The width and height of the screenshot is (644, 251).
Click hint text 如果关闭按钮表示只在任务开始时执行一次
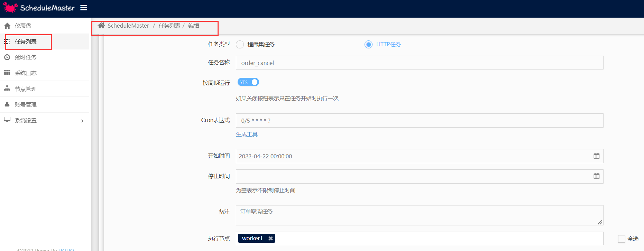287,99
